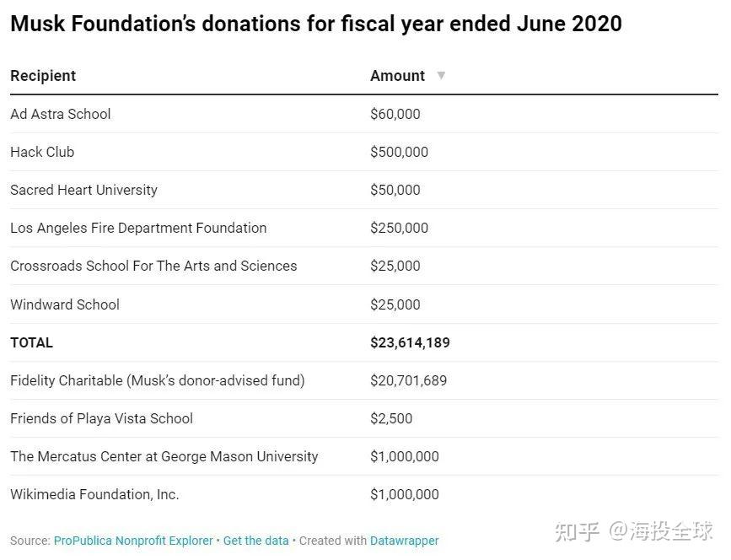The image size is (731, 560).
Task: Open the Datawrapper link
Action: point(405,541)
